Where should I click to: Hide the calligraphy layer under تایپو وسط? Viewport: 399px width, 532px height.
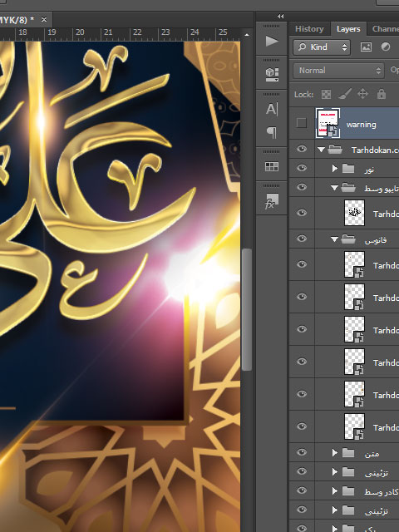[x=302, y=213]
